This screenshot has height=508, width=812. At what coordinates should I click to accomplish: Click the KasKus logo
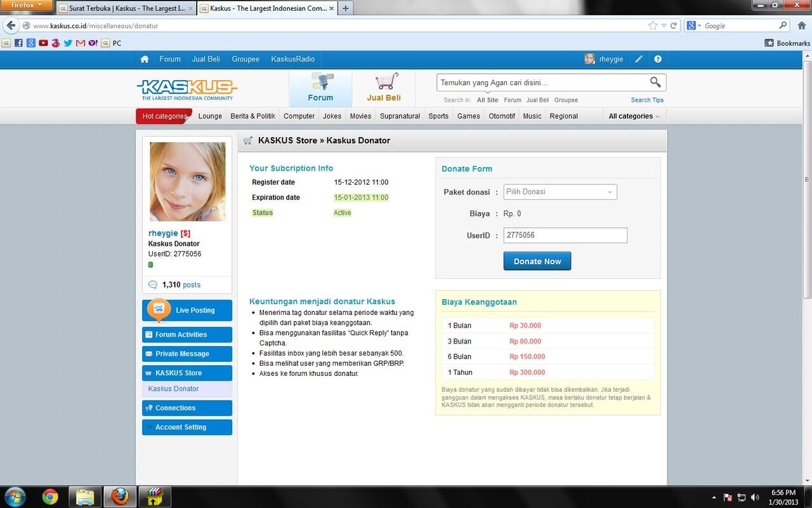pos(187,88)
